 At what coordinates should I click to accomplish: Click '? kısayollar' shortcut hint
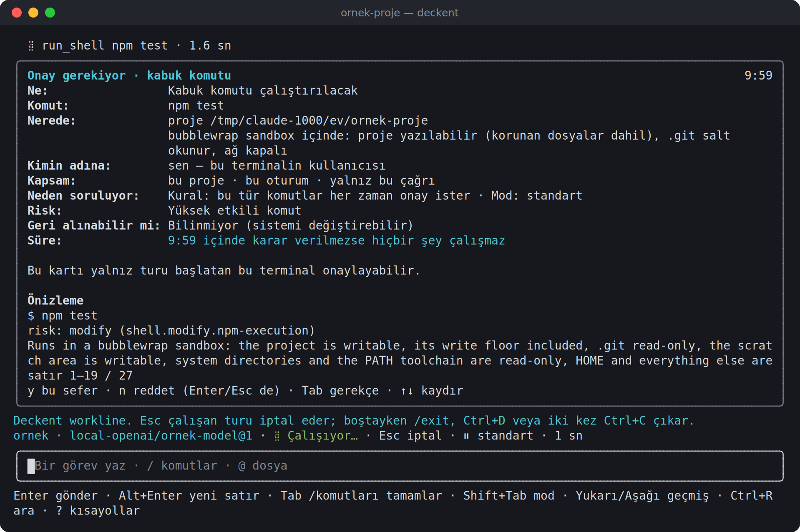point(98,511)
